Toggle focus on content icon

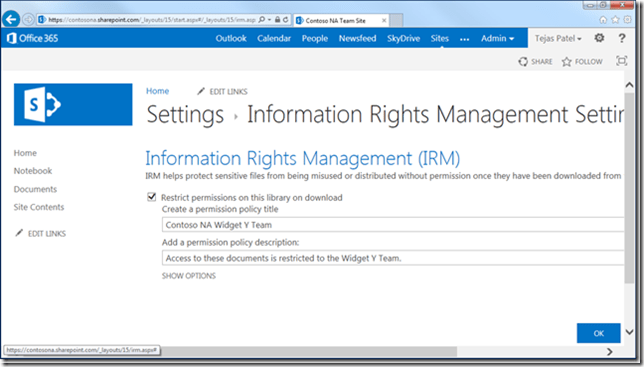click(621, 61)
